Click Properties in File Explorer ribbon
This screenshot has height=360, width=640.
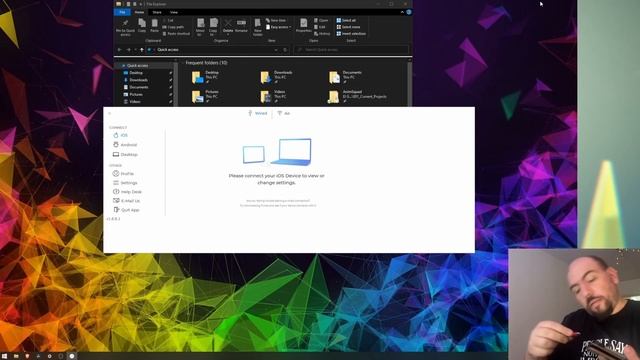point(303,25)
